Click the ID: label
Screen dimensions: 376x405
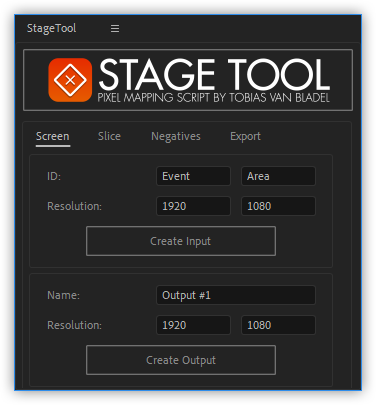tap(54, 176)
